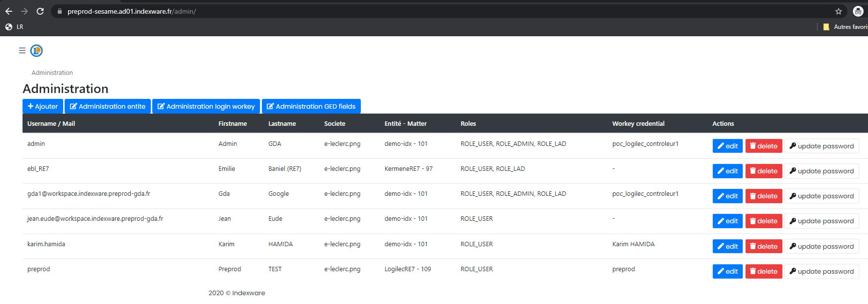
Task: Click the Username / Mail column header
Action: coord(51,123)
